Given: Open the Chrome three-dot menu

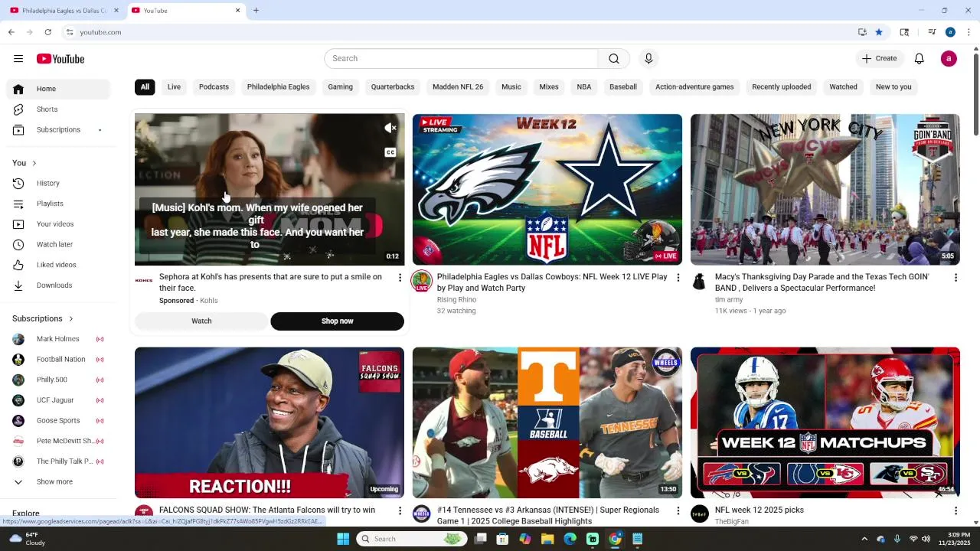Looking at the screenshot, I should pyautogui.click(x=969, y=32).
